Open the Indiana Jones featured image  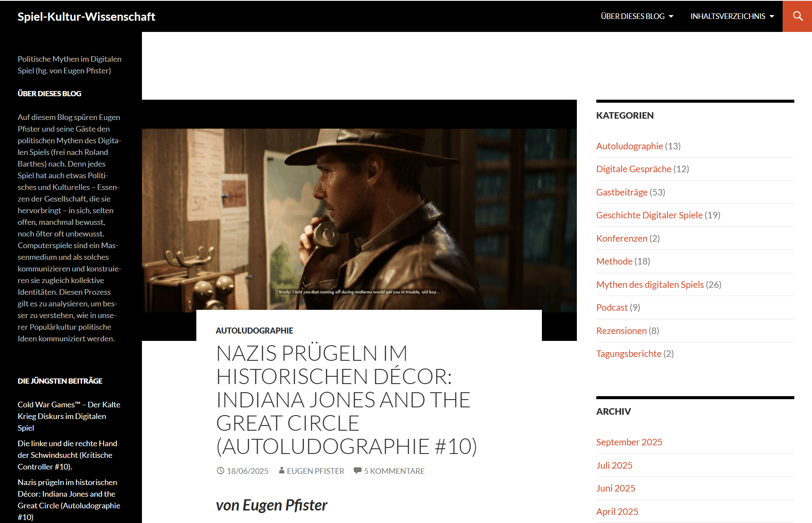tap(359, 219)
